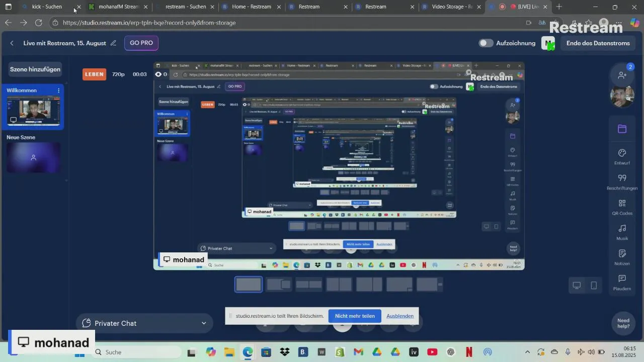Click the Need help? bubble
Viewport: 644px width, 362px height.
[623, 323]
